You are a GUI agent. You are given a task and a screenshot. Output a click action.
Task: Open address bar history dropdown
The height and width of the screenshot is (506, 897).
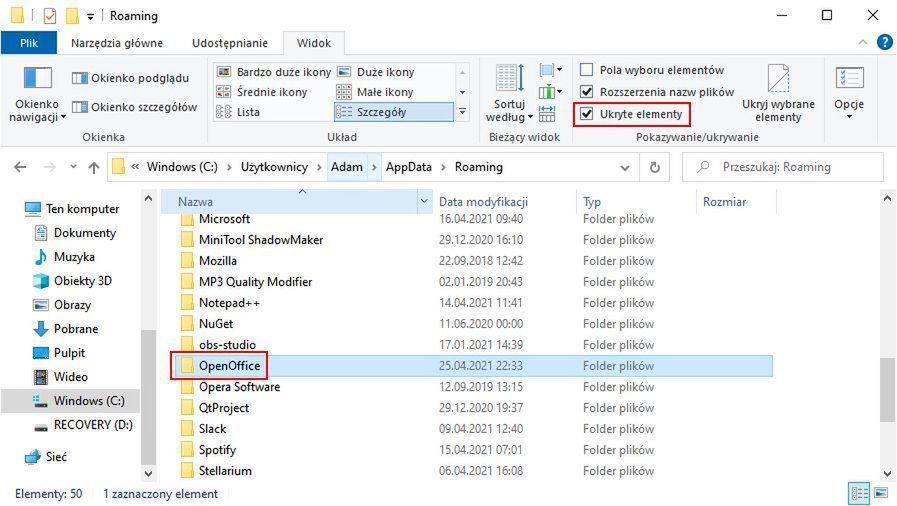click(625, 168)
